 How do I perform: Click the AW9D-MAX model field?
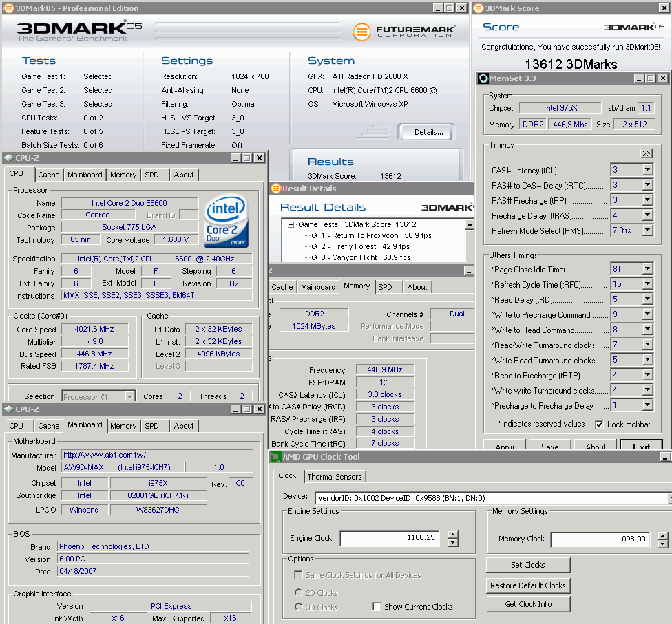pos(123,467)
